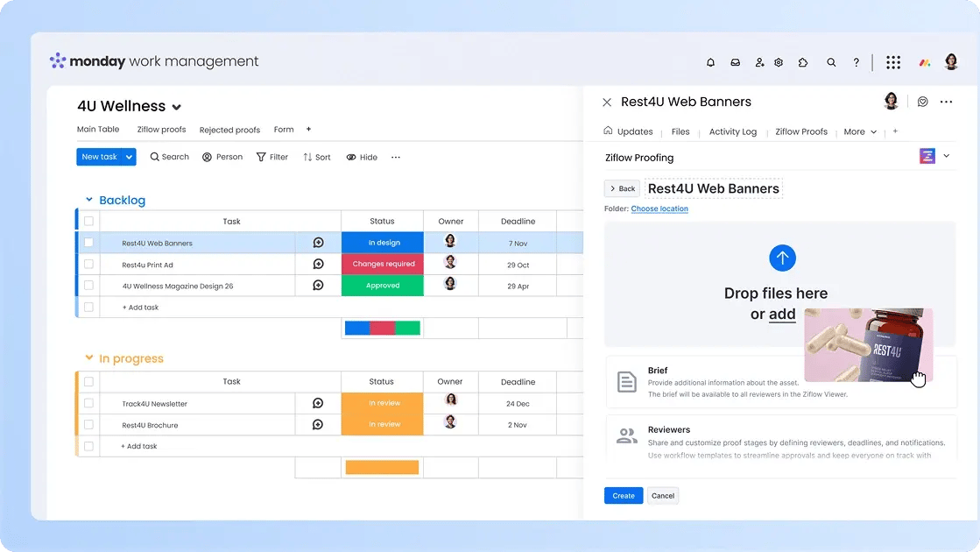Click the Rest4U product image thumbnail
The image size is (980, 552).
[x=868, y=345]
